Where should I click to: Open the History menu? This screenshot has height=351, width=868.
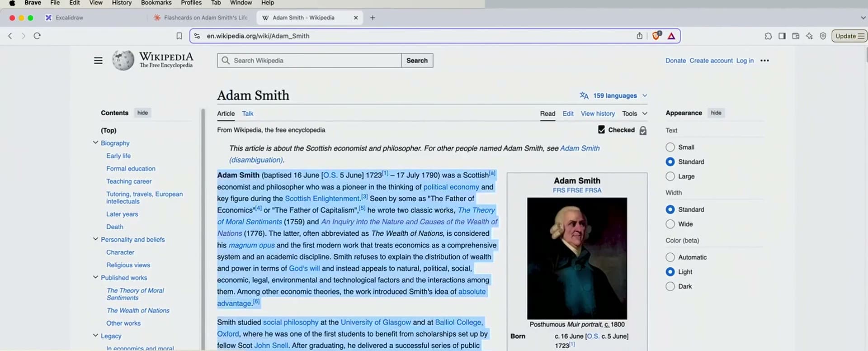[122, 3]
